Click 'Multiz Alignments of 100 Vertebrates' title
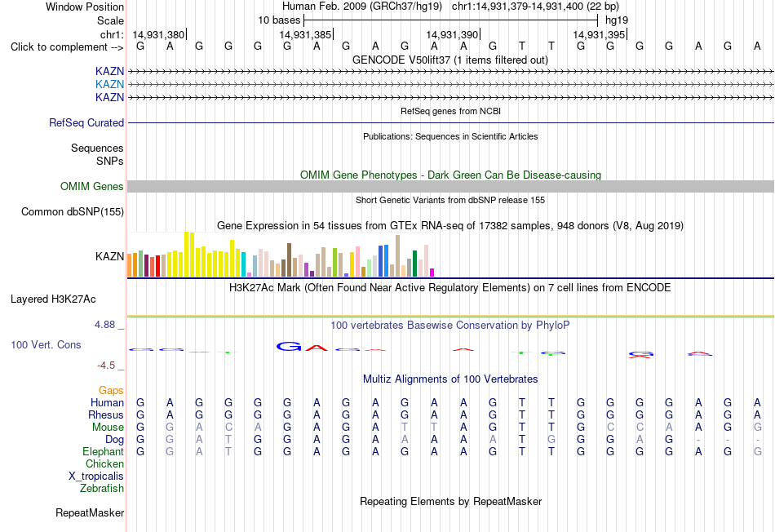The height and width of the screenshot is (532, 775). pyautogui.click(x=450, y=379)
